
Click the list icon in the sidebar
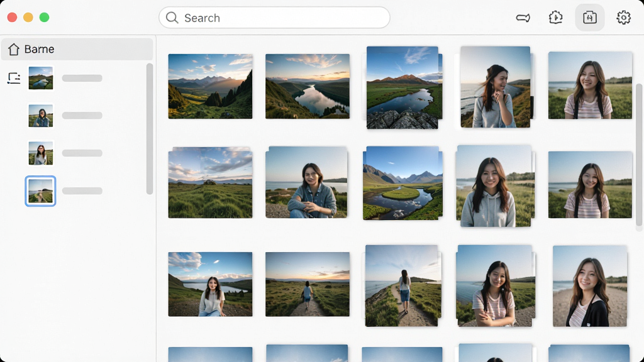point(14,78)
